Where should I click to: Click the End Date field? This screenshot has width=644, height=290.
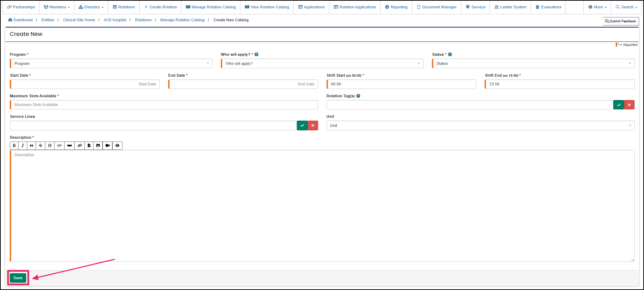243,84
